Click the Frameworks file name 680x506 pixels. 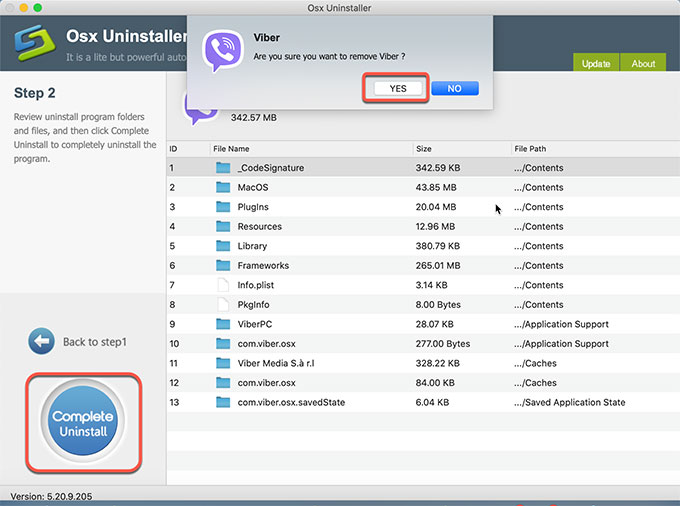263,265
